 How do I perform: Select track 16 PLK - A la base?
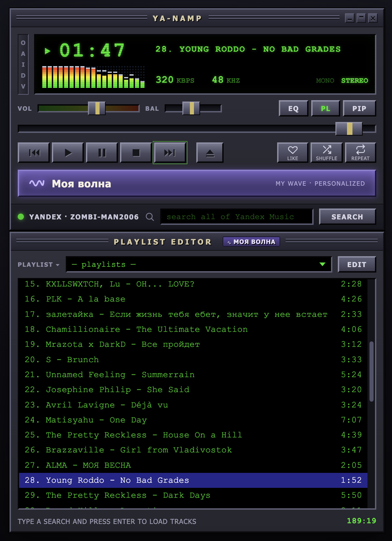(193, 299)
